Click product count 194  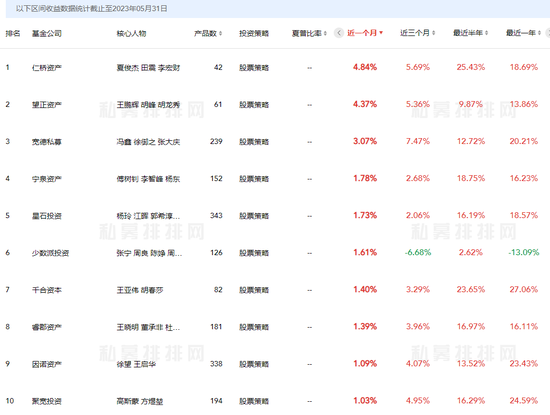pyautogui.click(x=216, y=401)
